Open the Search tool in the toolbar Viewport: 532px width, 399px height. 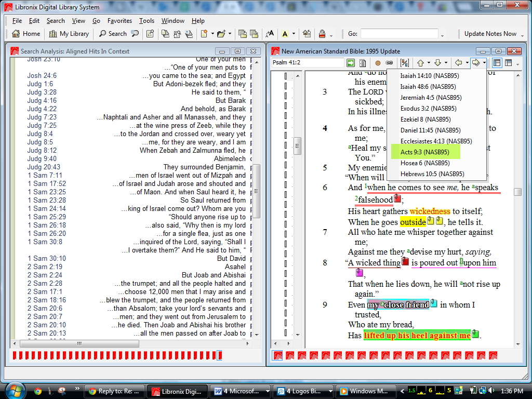point(113,34)
